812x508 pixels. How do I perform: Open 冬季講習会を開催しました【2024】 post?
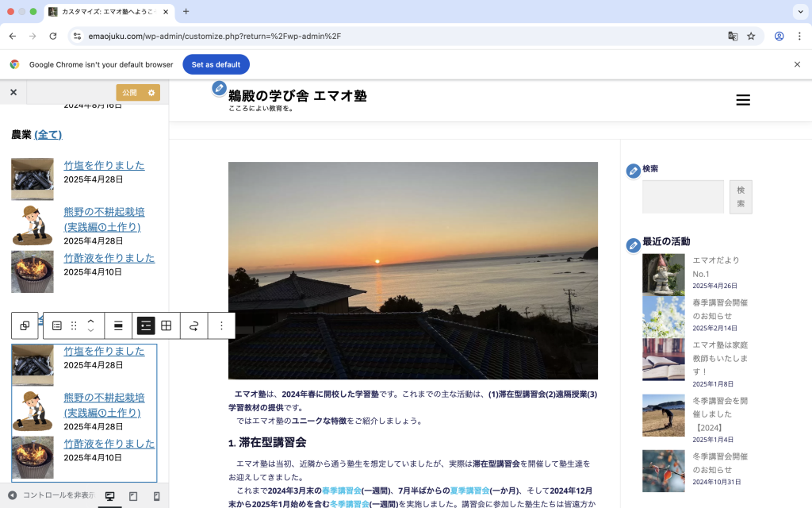click(720, 414)
